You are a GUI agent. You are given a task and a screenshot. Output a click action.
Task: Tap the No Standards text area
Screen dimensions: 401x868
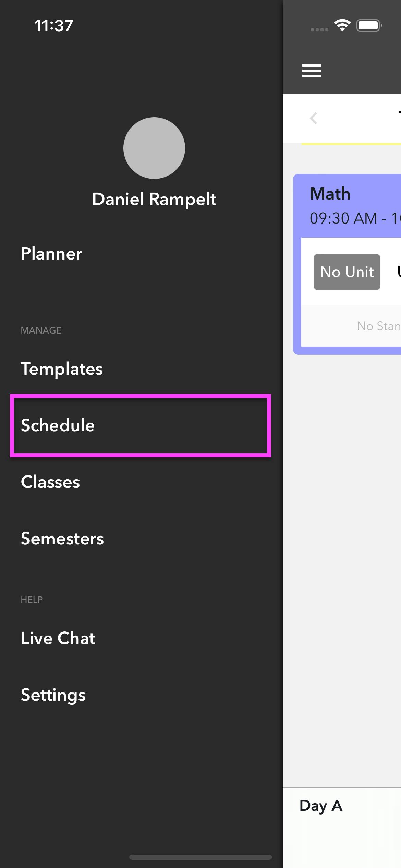point(379,326)
